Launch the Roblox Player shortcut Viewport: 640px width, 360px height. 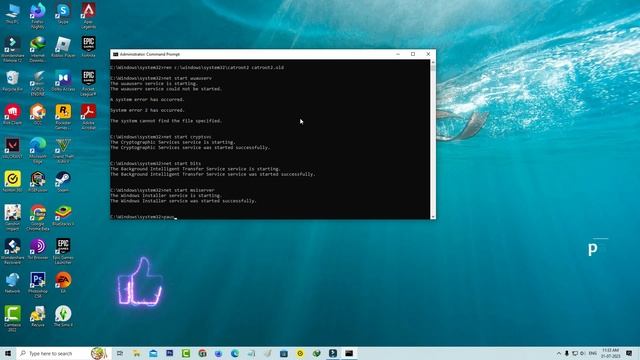click(63, 47)
